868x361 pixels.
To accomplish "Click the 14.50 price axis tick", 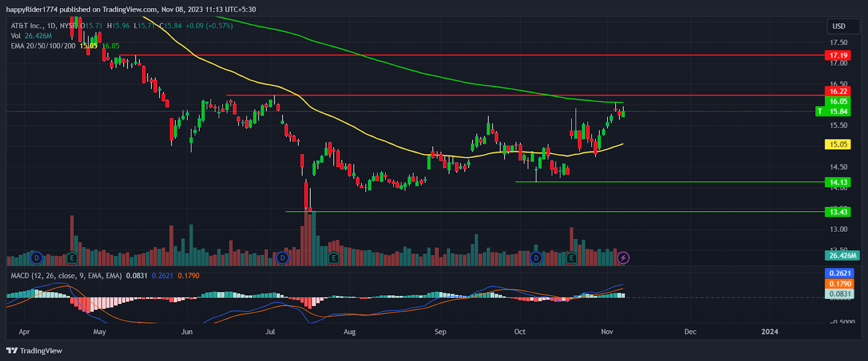I will (x=838, y=167).
